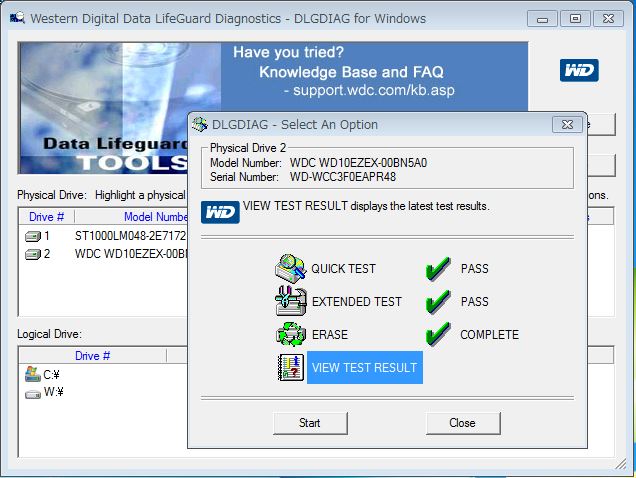Click the DLGDIAG dialog title icon

[x=200, y=125]
